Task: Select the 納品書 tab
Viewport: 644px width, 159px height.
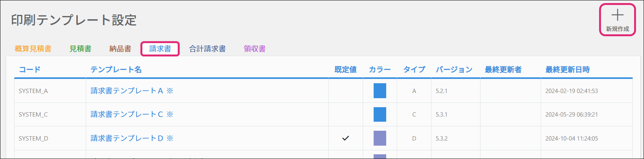Action: (120, 49)
